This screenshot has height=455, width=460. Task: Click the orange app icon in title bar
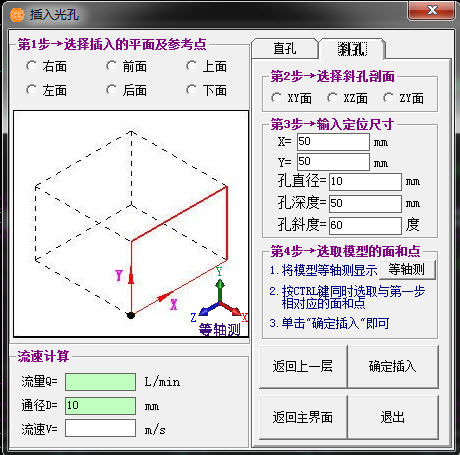[x=17, y=15]
